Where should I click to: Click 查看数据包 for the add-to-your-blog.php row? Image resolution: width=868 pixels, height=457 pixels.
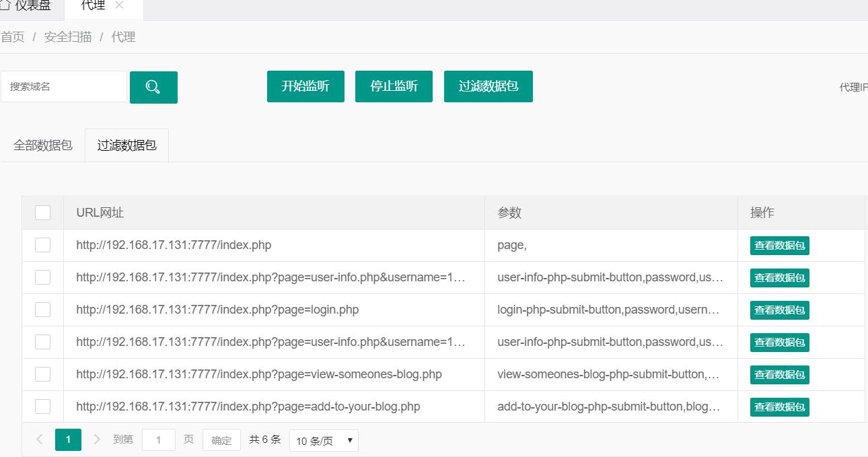(779, 407)
